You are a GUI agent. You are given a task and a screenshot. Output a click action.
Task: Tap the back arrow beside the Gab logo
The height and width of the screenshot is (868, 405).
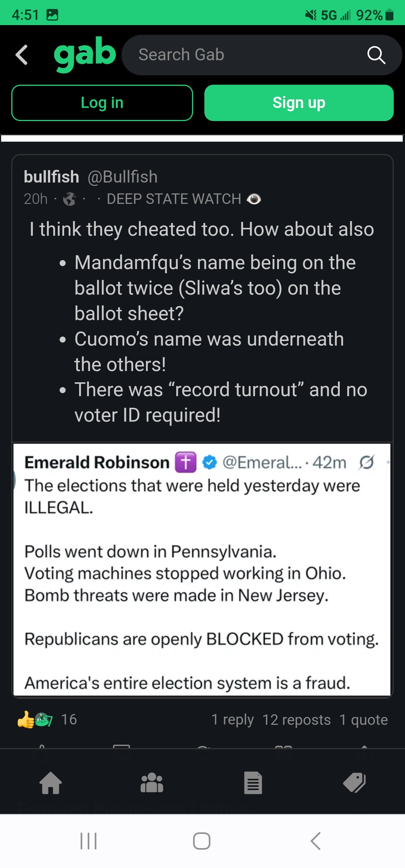click(x=22, y=55)
